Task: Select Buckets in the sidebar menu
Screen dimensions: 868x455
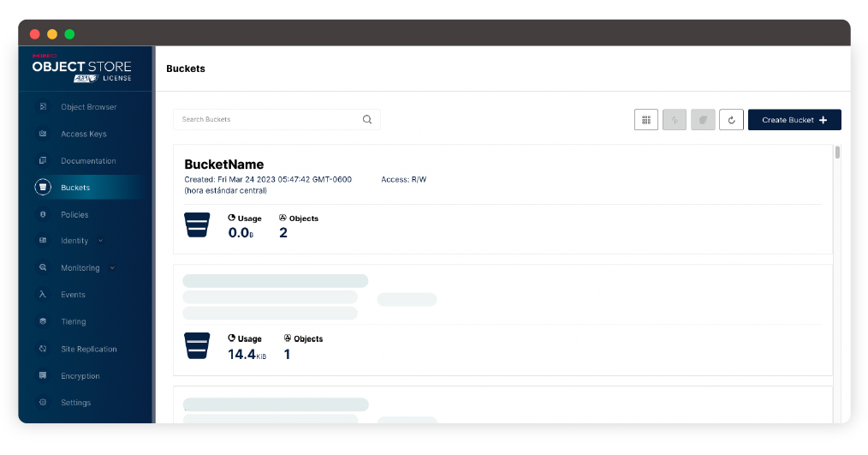Action: pos(75,188)
